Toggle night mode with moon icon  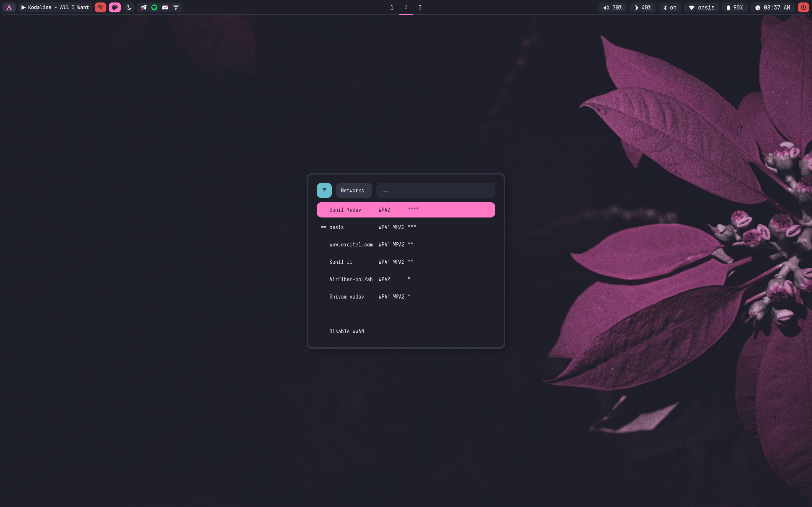(x=129, y=7)
